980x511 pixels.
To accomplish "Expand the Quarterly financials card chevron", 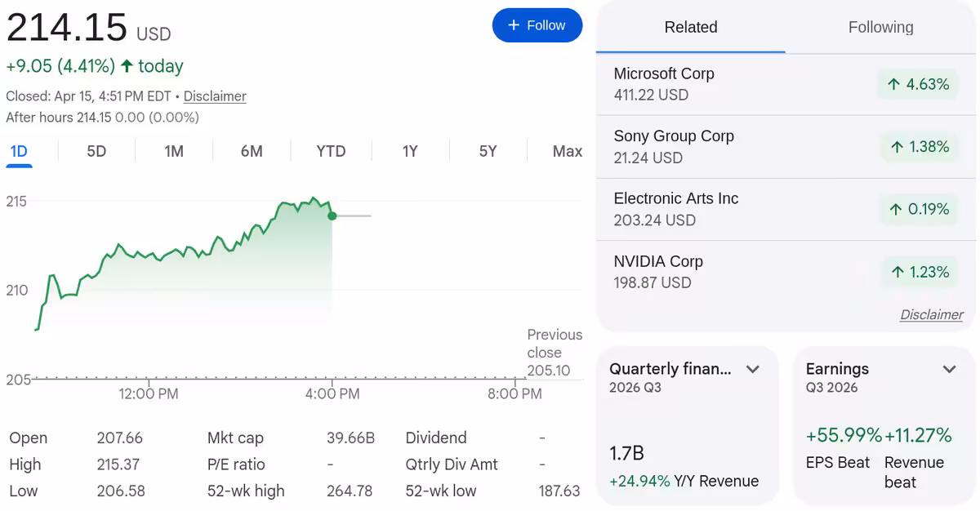I will pos(753,369).
